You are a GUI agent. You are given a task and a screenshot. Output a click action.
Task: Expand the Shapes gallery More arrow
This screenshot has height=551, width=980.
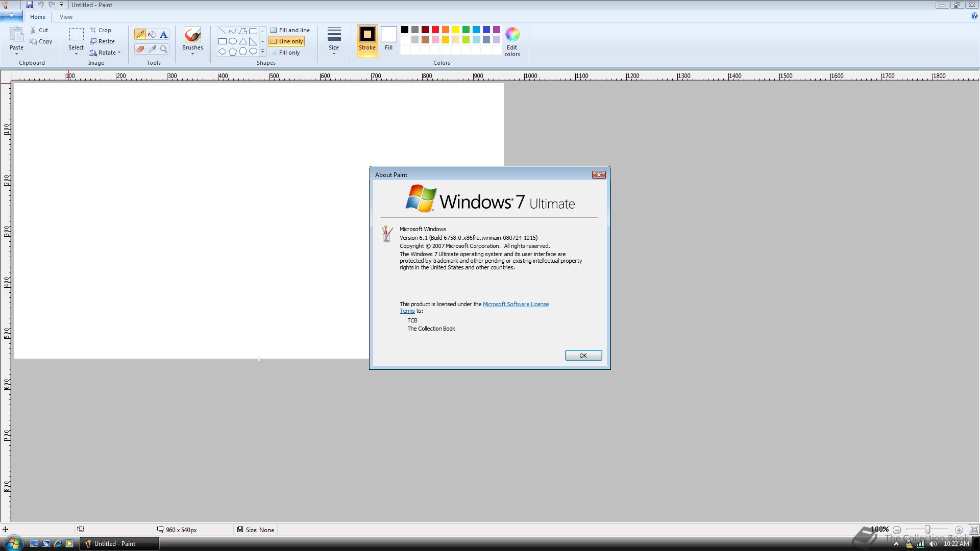pyautogui.click(x=262, y=52)
